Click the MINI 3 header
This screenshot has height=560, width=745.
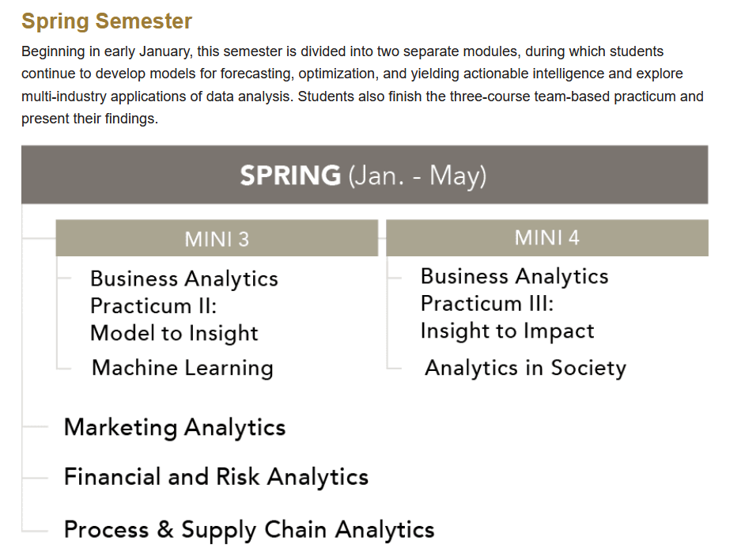coord(217,238)
